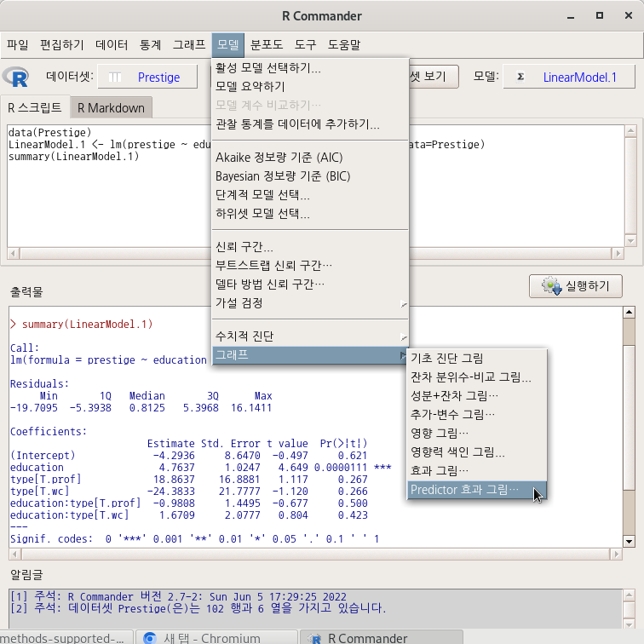Screen dimensions: 644x644
Task: Choose 부트스트랩 신뢰 구간
Action: 310,265
